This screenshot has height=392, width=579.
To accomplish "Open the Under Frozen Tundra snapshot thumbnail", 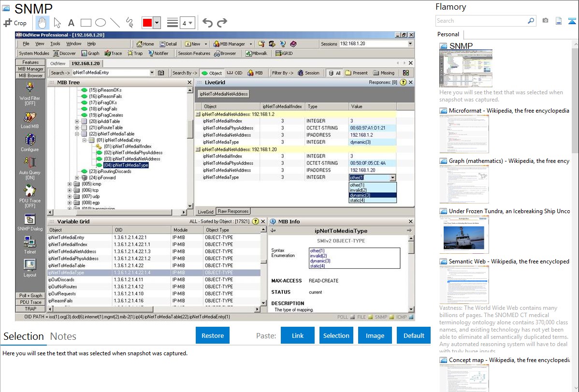I will [x=464, y=234].
